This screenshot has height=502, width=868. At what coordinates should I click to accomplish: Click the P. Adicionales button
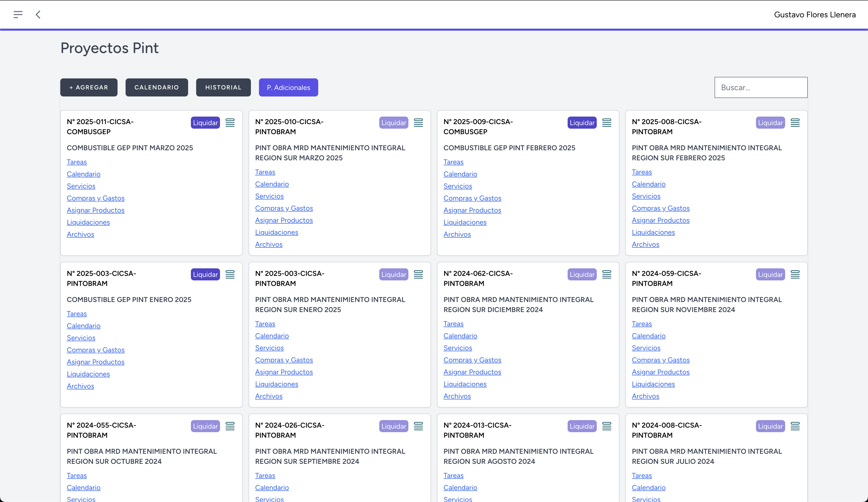coord(288,87)
